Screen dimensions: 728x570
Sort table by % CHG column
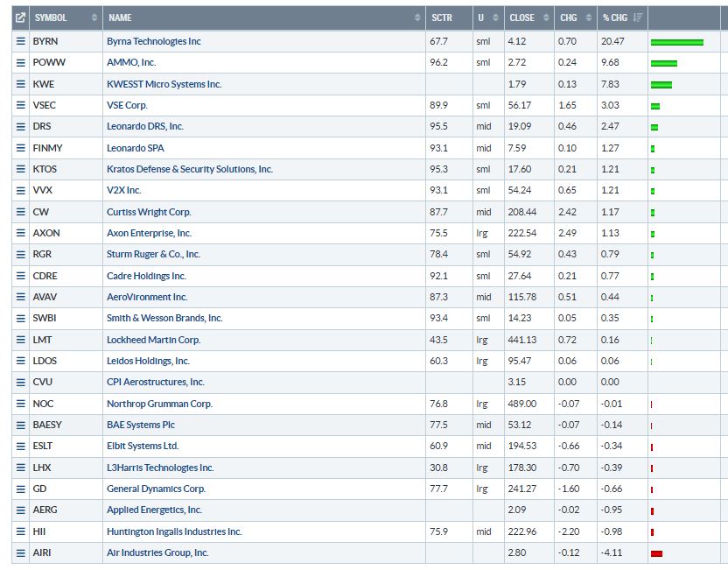(x=623, y=18)
